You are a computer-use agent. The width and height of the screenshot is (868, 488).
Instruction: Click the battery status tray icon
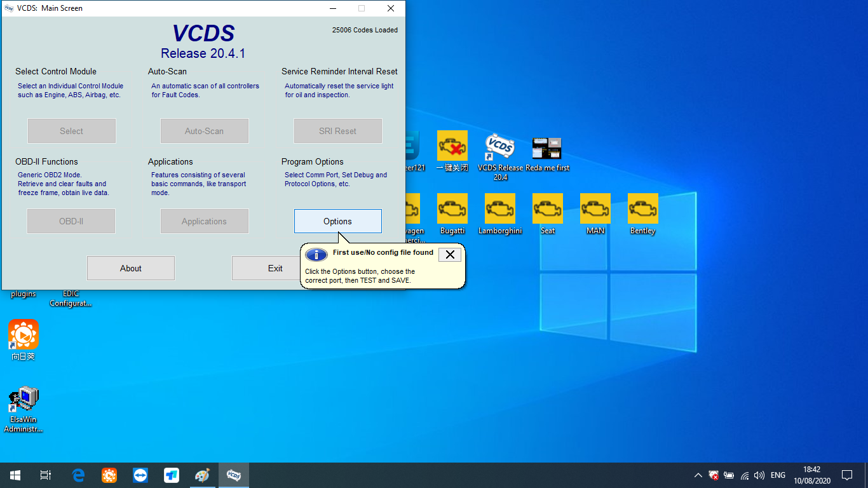pos(729,475)
